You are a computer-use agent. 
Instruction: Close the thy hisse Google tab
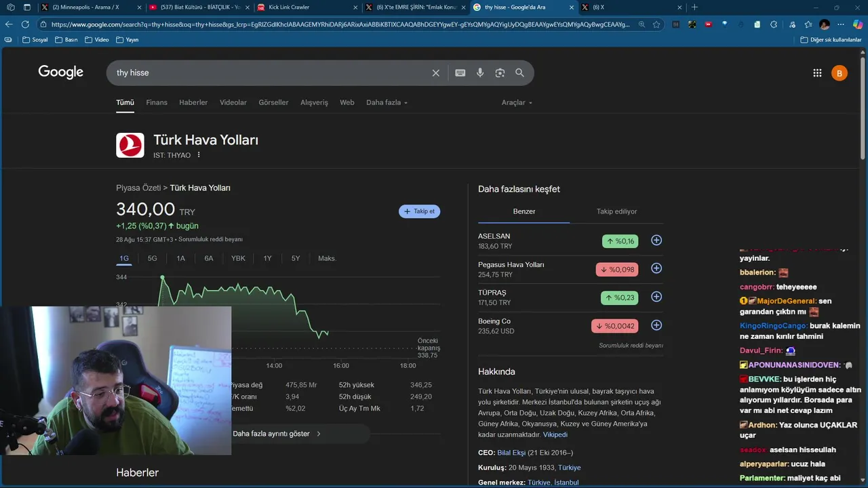point(571,7)
